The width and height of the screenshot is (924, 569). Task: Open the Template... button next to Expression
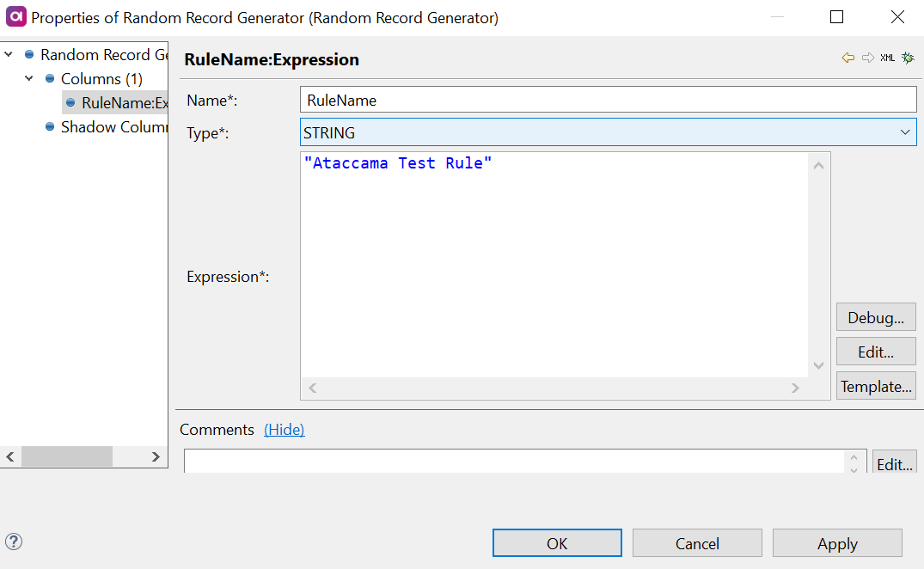click(875, 386)
